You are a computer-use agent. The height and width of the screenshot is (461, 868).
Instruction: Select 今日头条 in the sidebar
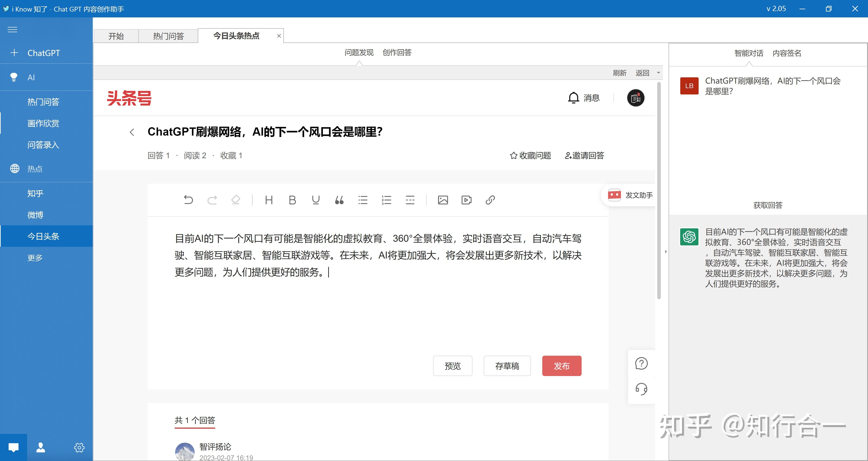47,236
